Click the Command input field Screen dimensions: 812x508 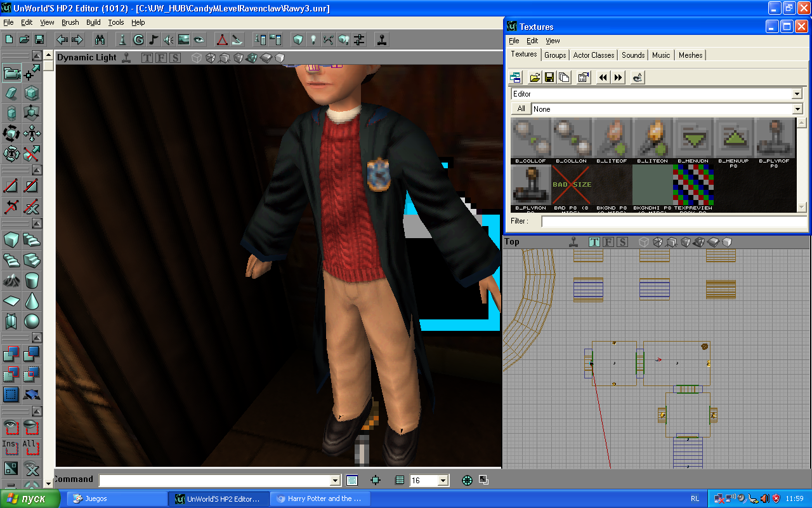click(x=219, y=481)
